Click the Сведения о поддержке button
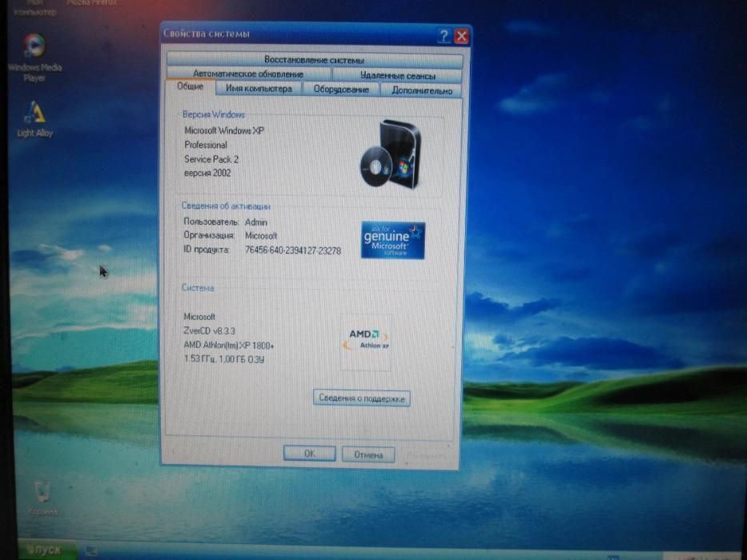The width and height of the screenshot is (747, 560). (362, 398)
